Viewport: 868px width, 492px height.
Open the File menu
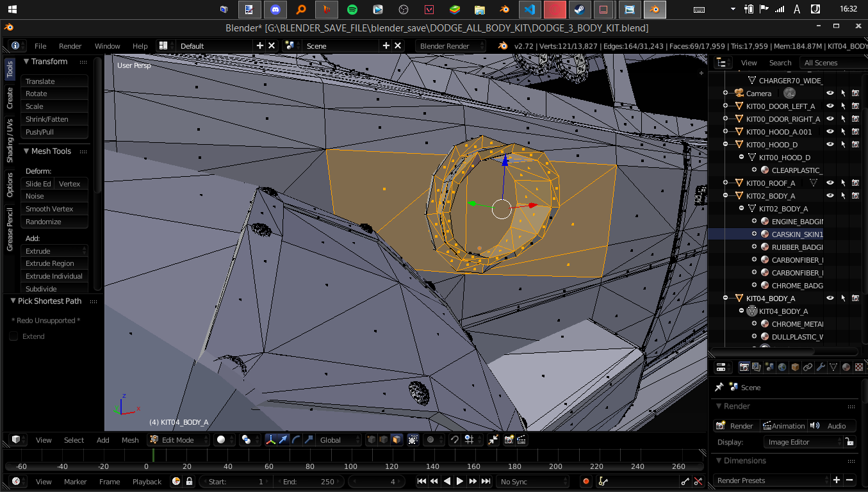click(40, 46)
